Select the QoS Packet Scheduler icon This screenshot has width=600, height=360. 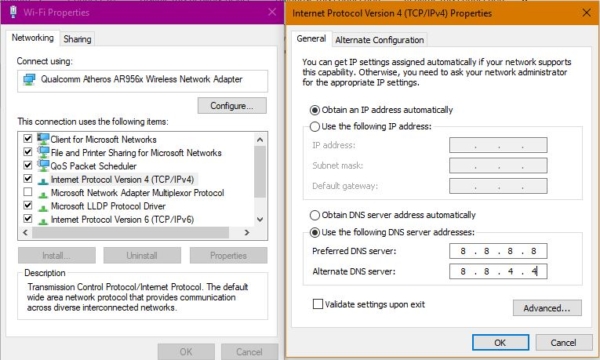click(x=43, y=166)
